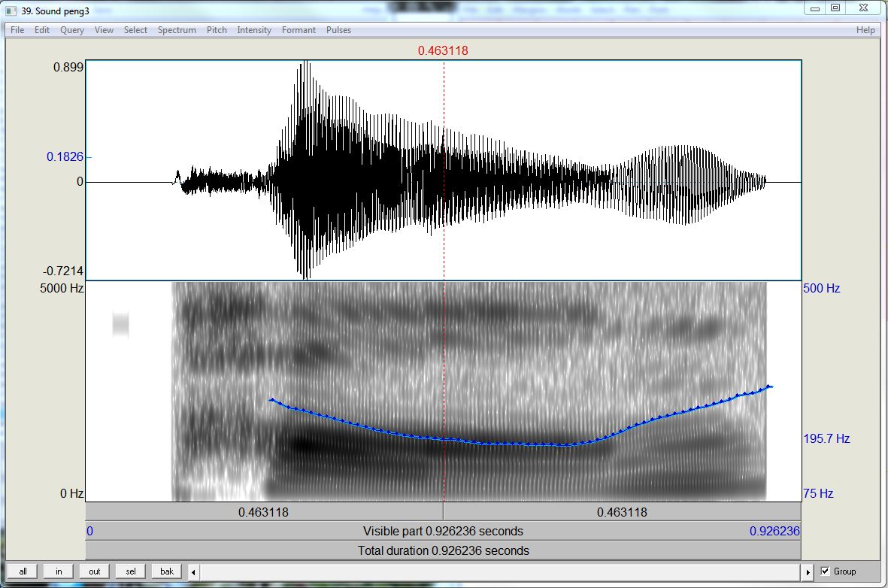The image size is (888, 588).
Task: Minimize the Sound peng3 window
Action: click(815, 8)
